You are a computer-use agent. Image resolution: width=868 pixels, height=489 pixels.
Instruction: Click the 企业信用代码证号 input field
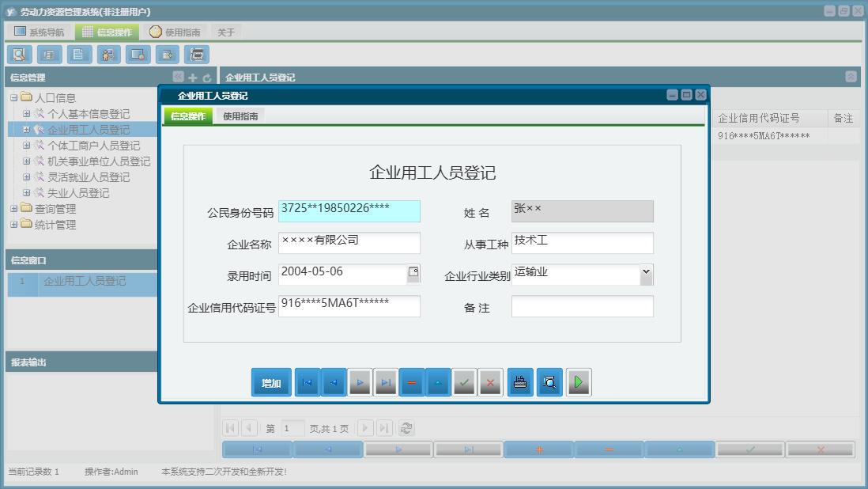(x=349, y=306)
